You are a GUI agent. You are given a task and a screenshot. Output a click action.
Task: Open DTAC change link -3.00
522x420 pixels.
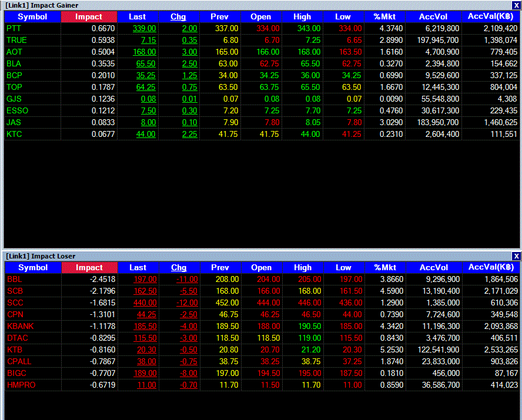pyautogui.click(x=189, y=338)
